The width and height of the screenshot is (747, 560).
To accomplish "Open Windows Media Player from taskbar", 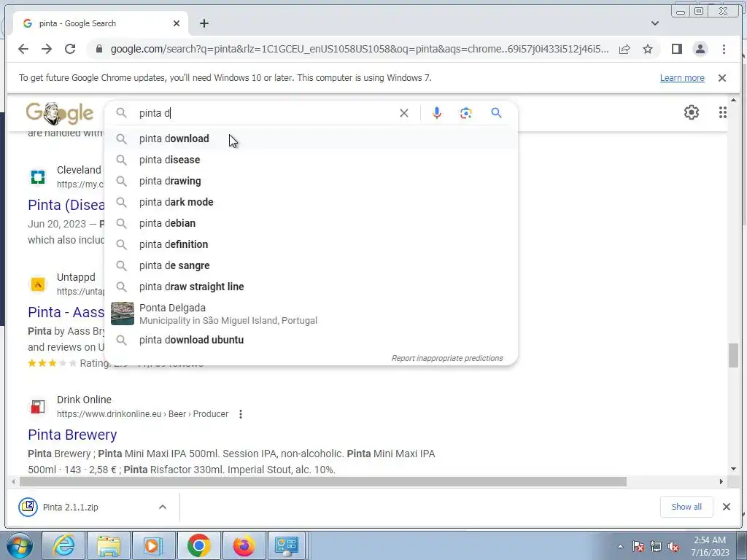I will tap(153, 545).
